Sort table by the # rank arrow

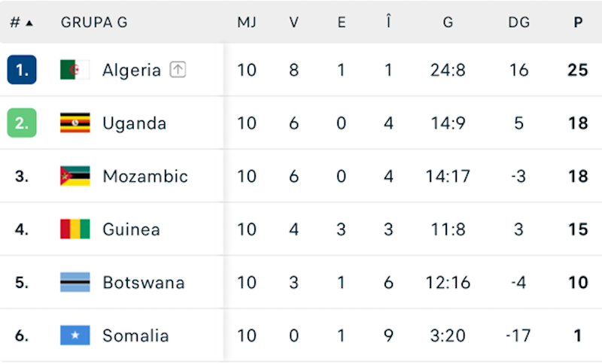click(x=29, y=23)
